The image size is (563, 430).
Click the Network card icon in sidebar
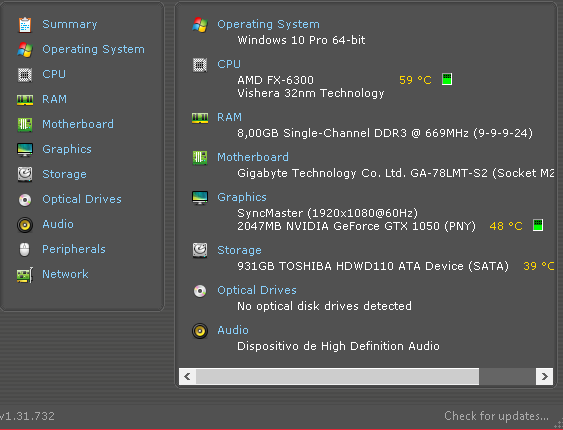pyautogui.click(x=25, y=275)
